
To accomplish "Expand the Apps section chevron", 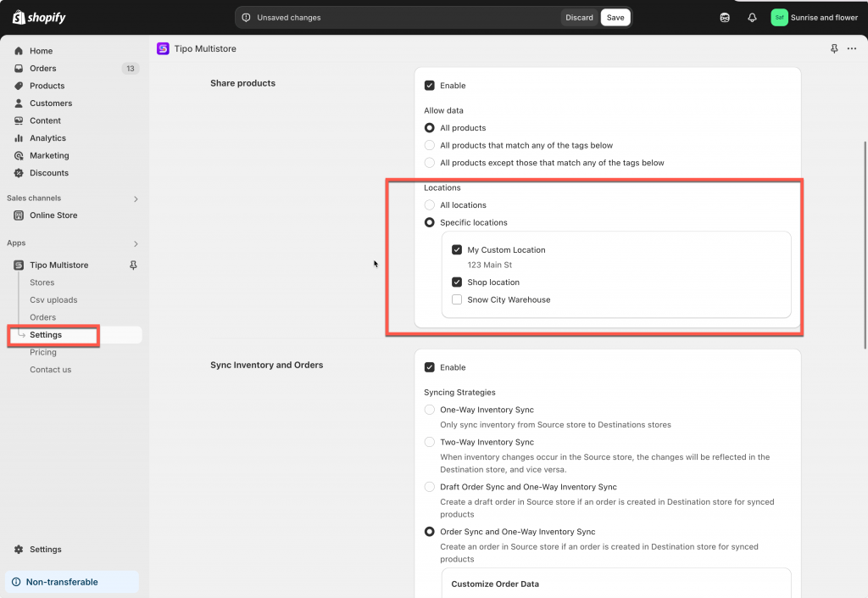I will [x=136, y=243].
